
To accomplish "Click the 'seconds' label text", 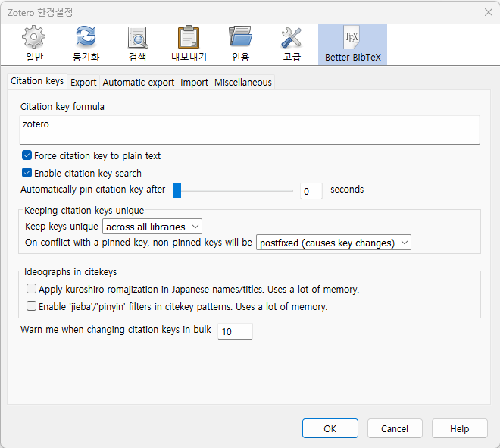I will click(x=347, y=190).
